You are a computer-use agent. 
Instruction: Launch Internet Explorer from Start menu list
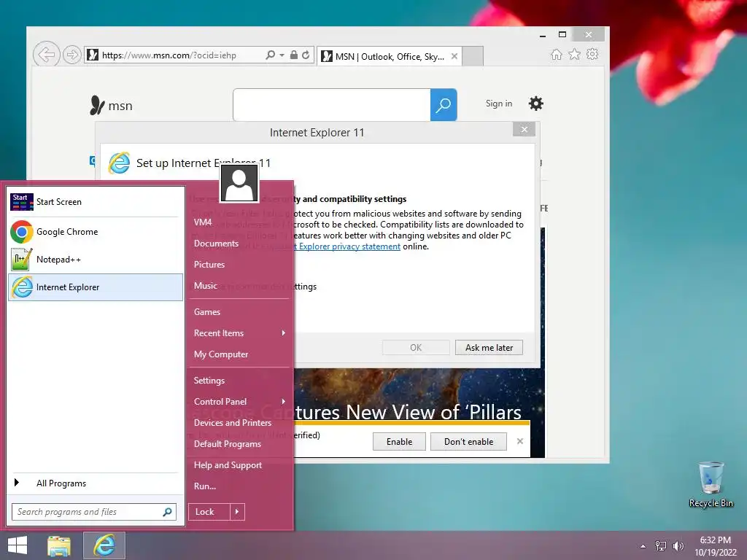click(96, 287)
